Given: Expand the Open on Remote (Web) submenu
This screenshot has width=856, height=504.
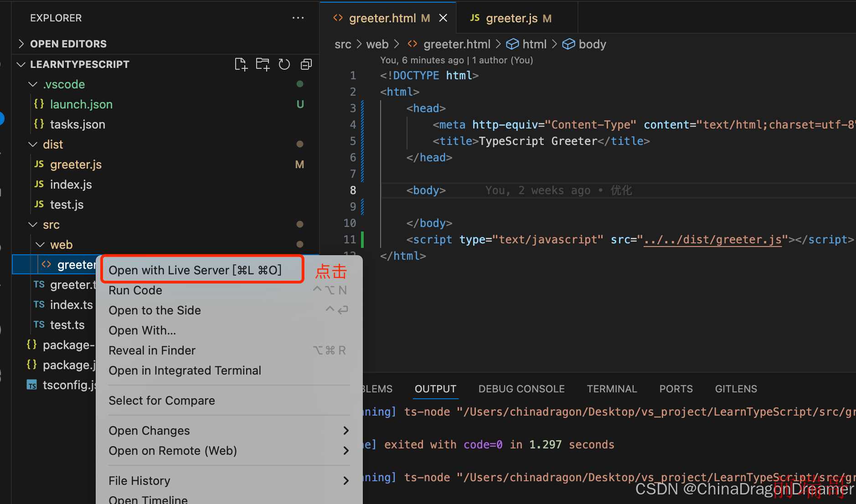Looking at the screenshot, I should (x=229, y=451).
